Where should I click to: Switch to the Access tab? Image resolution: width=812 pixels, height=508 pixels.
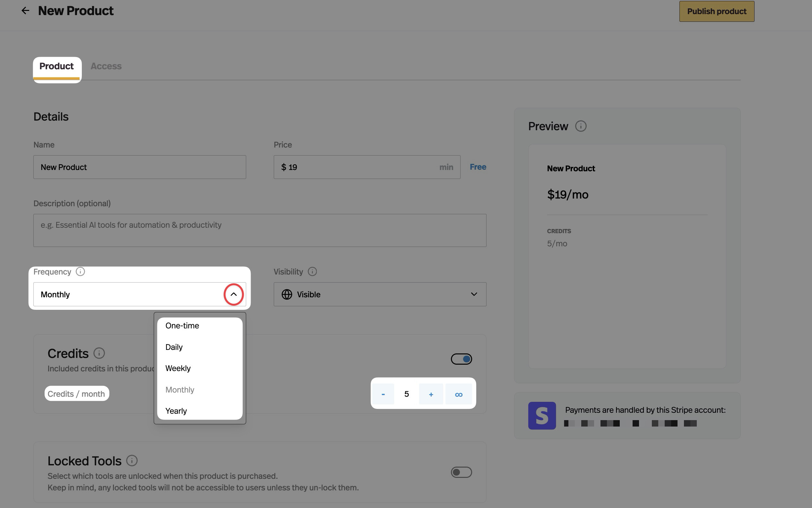click(106, 66)
